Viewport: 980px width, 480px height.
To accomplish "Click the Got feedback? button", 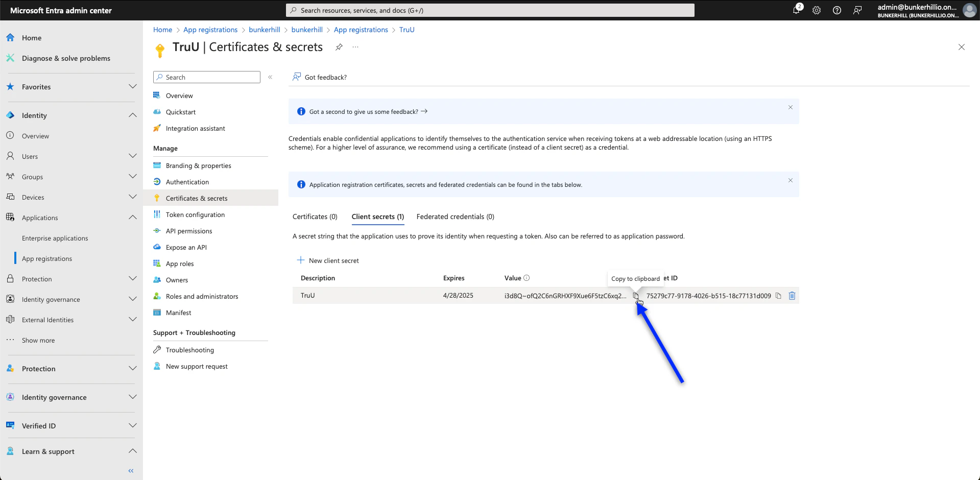I will [x=320, y=77].
